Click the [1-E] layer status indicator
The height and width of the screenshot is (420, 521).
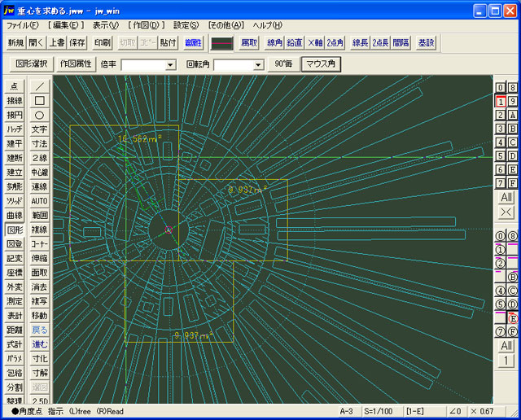click(414, 411)
